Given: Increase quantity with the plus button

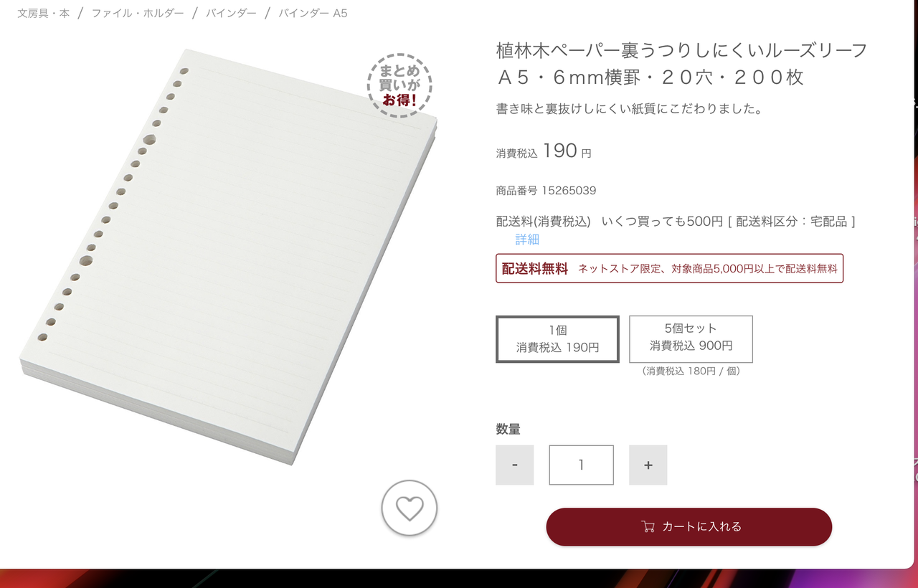Looking at the screenshot, I should pos(648,465).
